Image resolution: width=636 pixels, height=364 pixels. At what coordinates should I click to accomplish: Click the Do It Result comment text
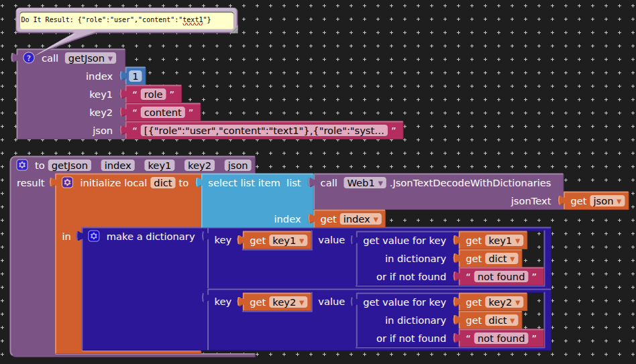pyautogui.click(x=115, y=20)
